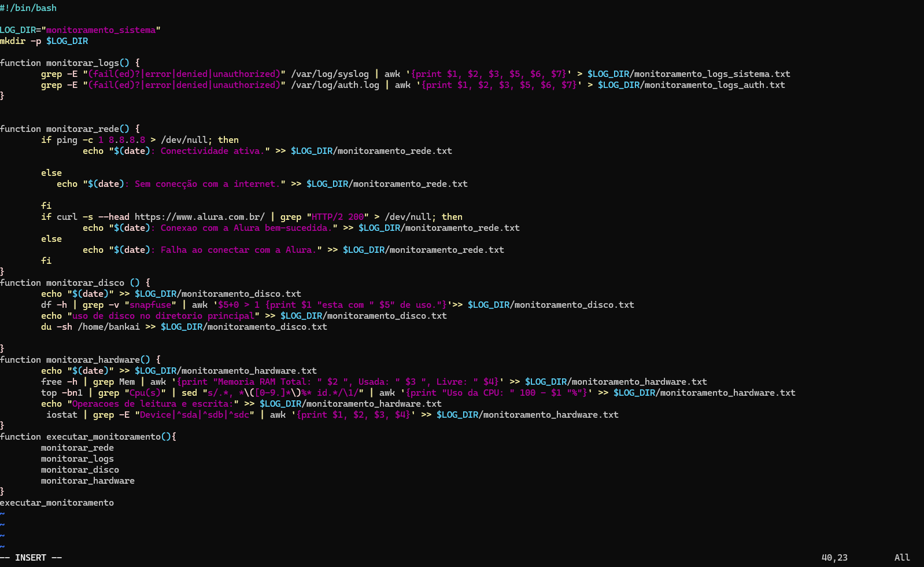Click the free -h command
Image resolution: width=924 pixels, height=567 pixels.
point(59,382)
